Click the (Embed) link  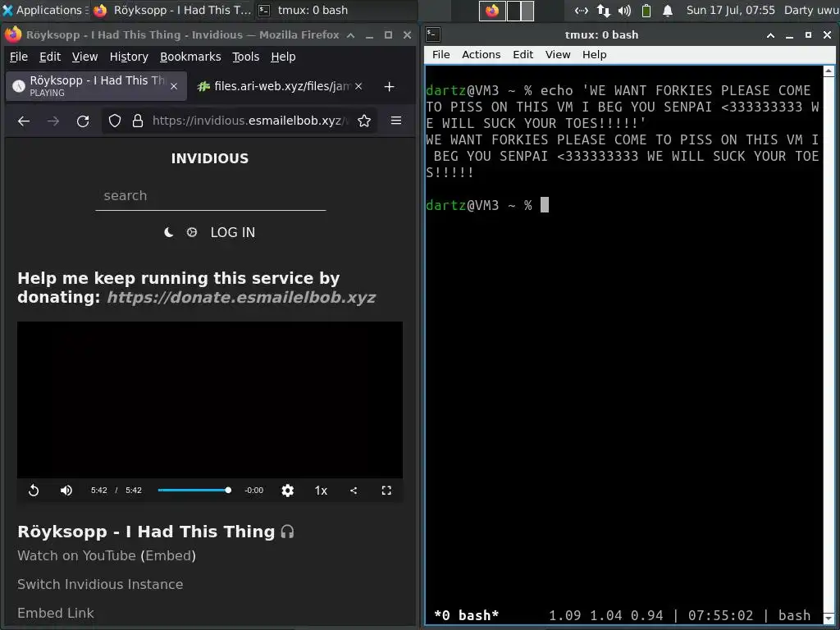click(168, 555)
